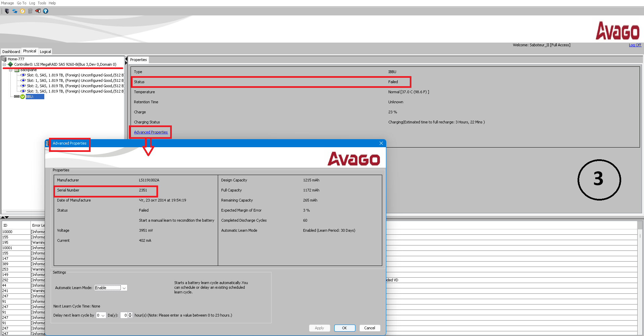Select the Slot: 0 drive entry

coord(75,75)
